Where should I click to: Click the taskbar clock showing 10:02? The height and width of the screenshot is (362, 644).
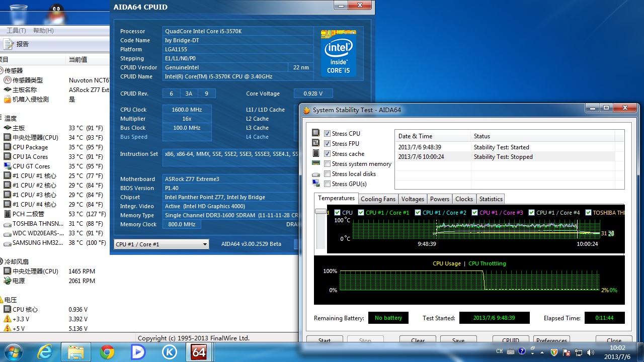617,351
